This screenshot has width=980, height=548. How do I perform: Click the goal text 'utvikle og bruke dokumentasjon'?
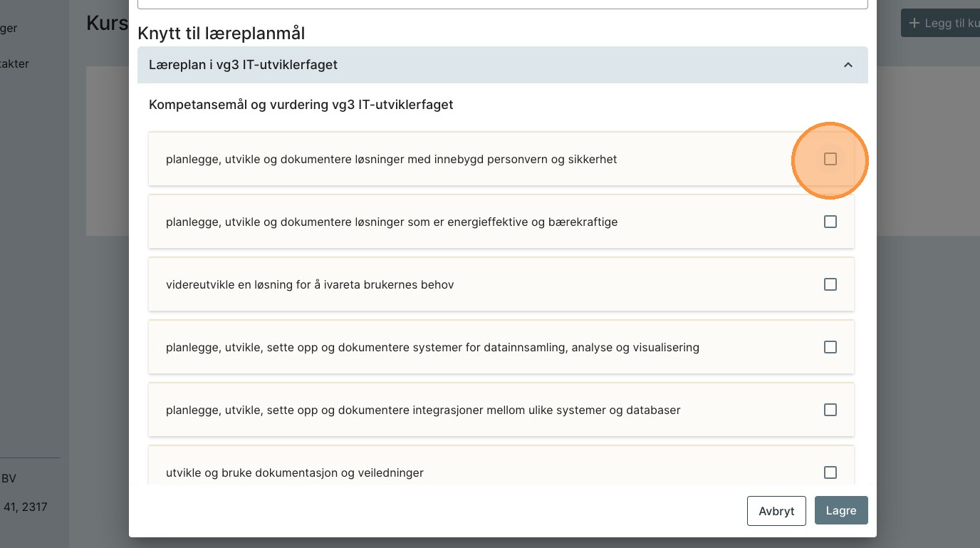tap(294, 472)
